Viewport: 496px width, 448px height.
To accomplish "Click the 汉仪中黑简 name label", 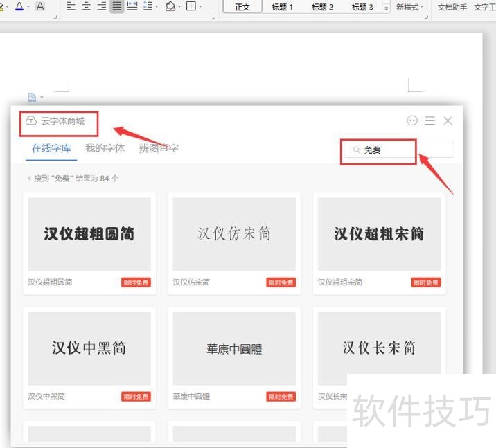I will tap(46, 396).
